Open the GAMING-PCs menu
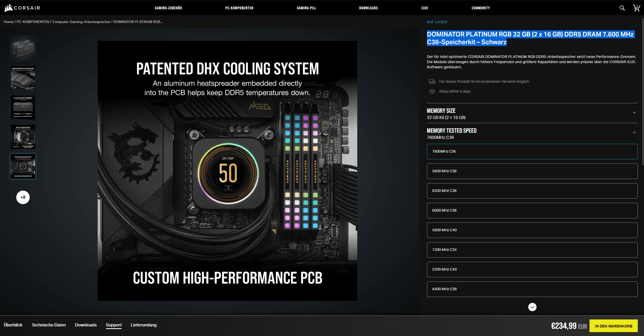 click(306, 8)
